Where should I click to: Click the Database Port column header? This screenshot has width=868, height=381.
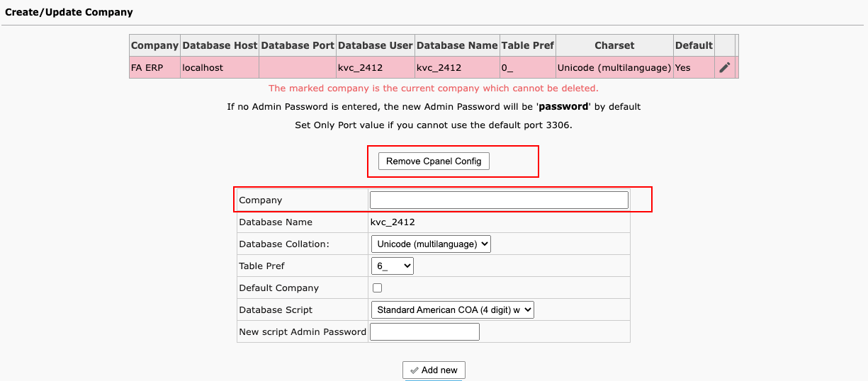point(297,45)
